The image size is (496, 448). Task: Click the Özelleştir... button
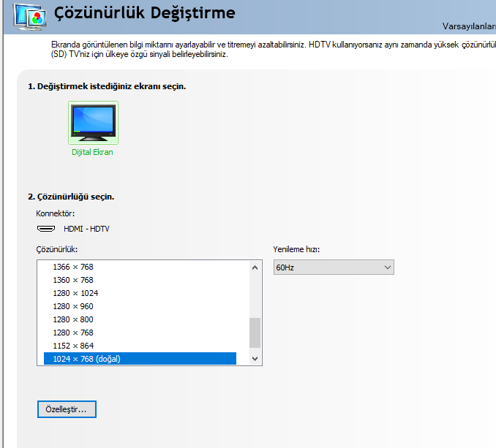(x=67, y=409)
